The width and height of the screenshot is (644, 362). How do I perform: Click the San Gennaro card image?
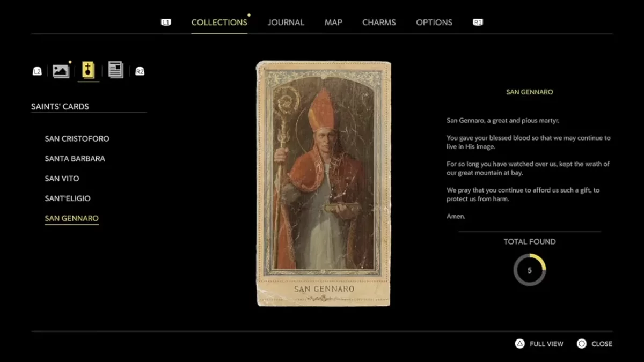pyautogui.click(x=324, y=183)
